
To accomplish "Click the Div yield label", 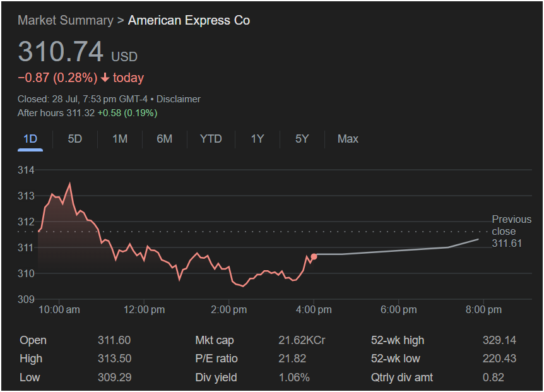I will [216, 377].
